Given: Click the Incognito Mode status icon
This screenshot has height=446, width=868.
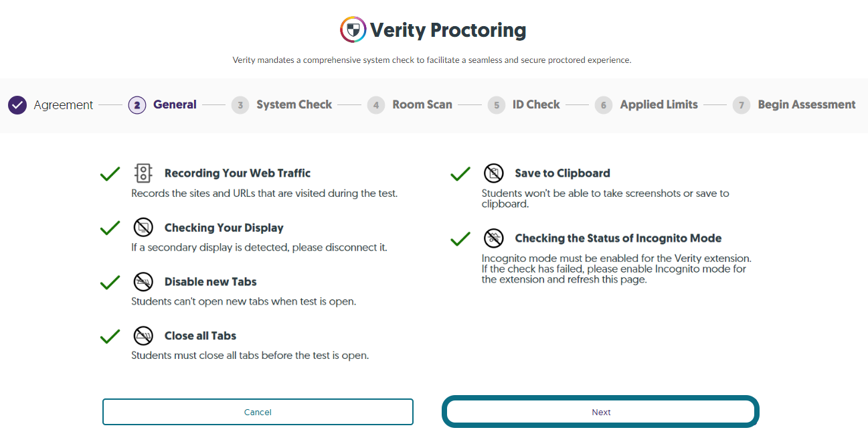Looking at the screenshot, I should (494, 238).
